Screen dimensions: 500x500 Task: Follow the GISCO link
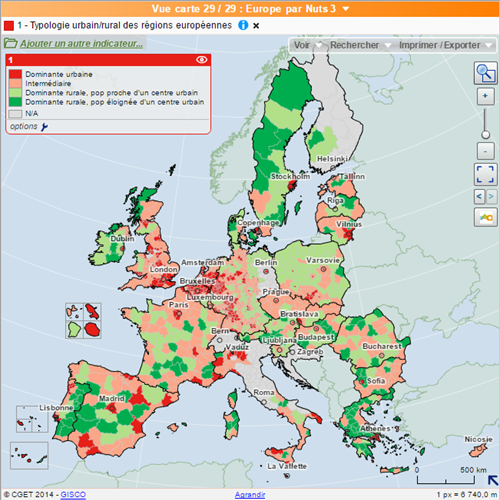pyautogui.click(x=73, y=494)
